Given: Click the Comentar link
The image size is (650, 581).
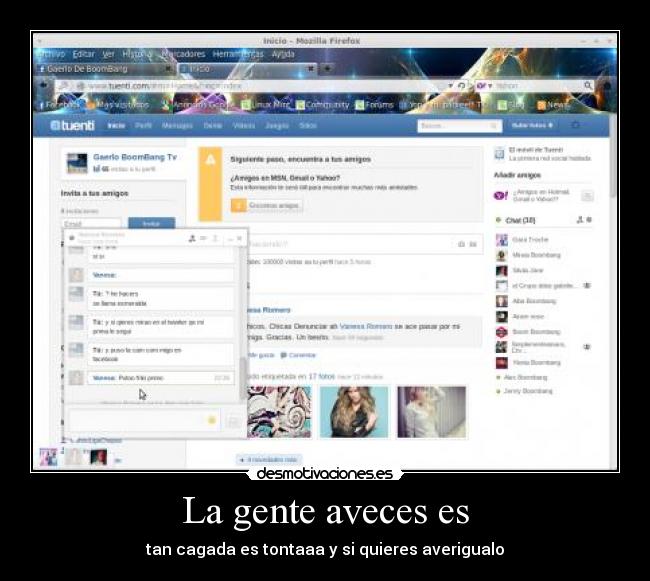Looking at the screenshot, I should [298, 355].
